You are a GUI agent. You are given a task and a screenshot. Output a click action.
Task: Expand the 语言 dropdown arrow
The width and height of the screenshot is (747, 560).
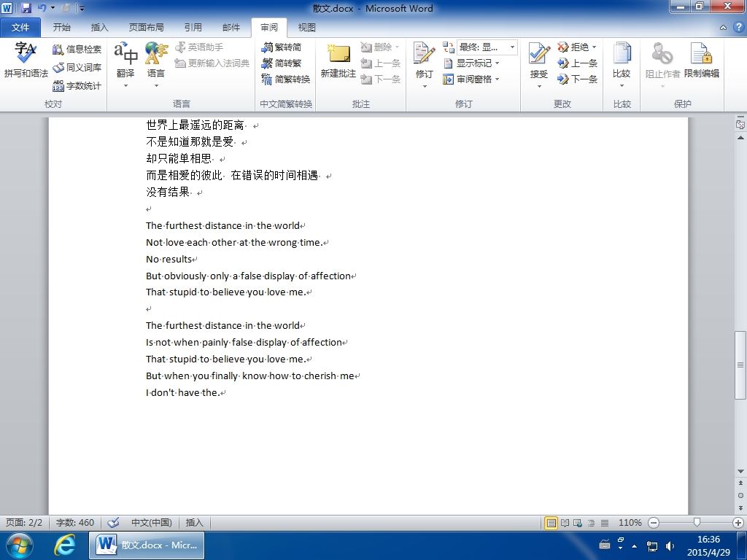(156, 86)
